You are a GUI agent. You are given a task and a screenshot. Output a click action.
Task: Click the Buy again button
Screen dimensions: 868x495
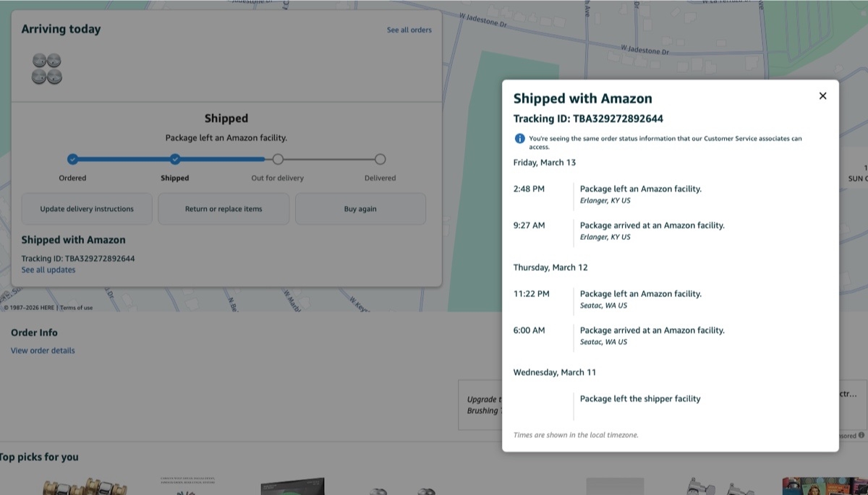pos(360,209)
